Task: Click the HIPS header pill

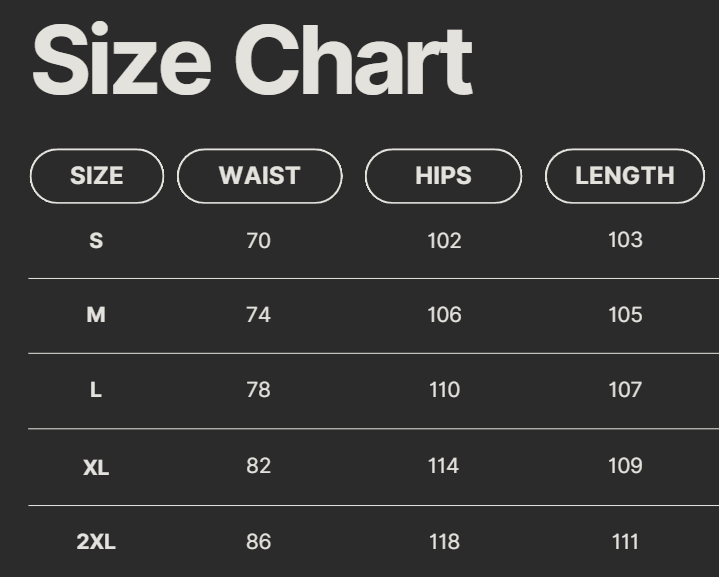Action: pos(443,176)
